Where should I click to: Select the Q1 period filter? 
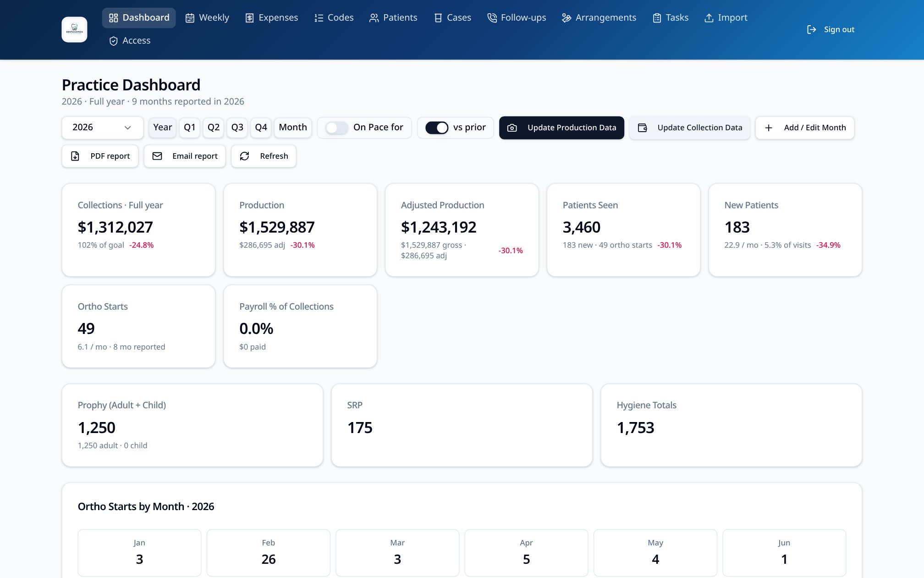click(x=189, y=127)
